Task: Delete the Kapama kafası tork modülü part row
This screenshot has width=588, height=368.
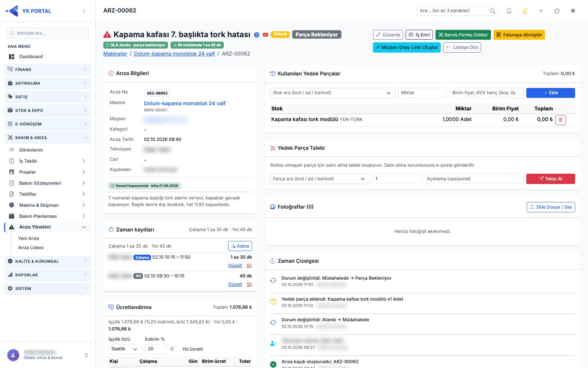Action: click(x=560, y=120)
